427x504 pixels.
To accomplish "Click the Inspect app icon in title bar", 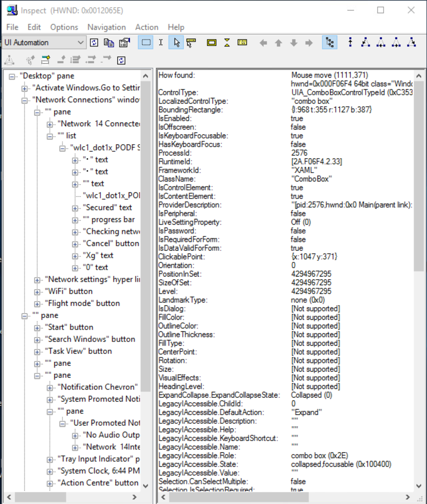I will click(12, 10).
